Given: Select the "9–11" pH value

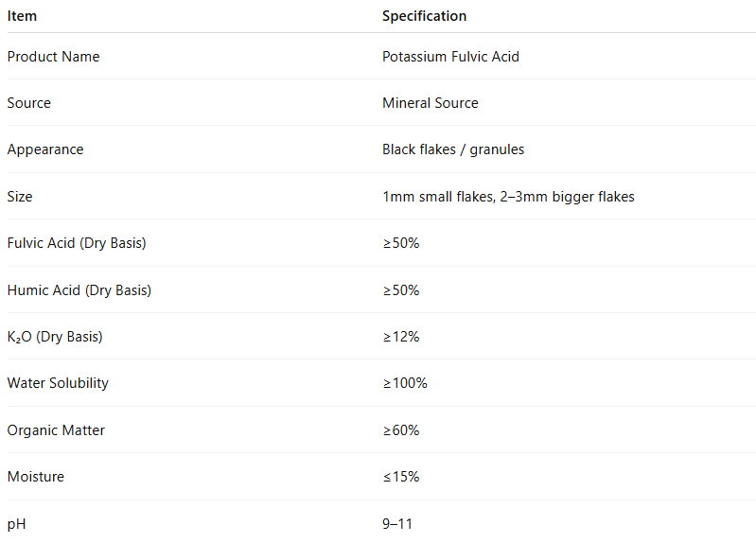Looking at the screenshot, I should point(397,524).
